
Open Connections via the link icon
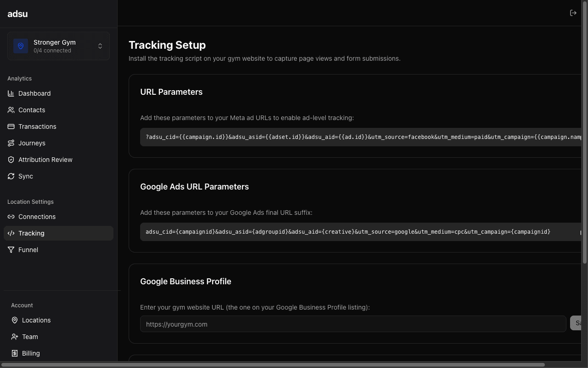click(11, 217)
